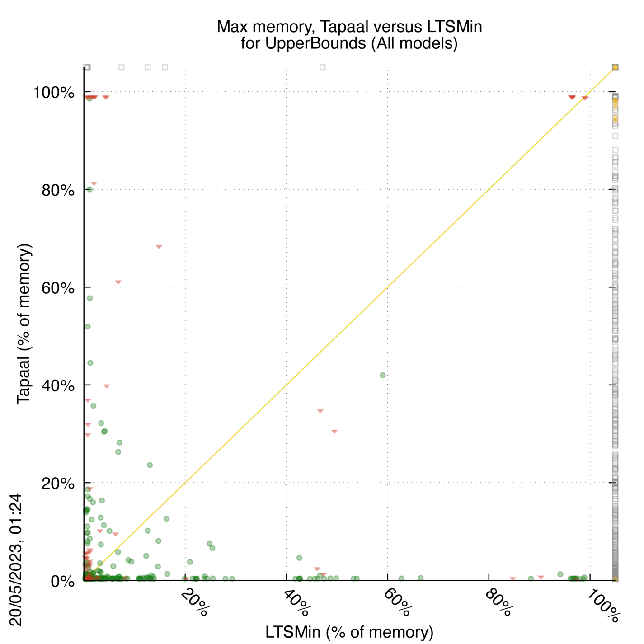Click the green point near 59% LTSMin, 42% Tapaal
644x644 pixels.
click(x=383, y=375)
